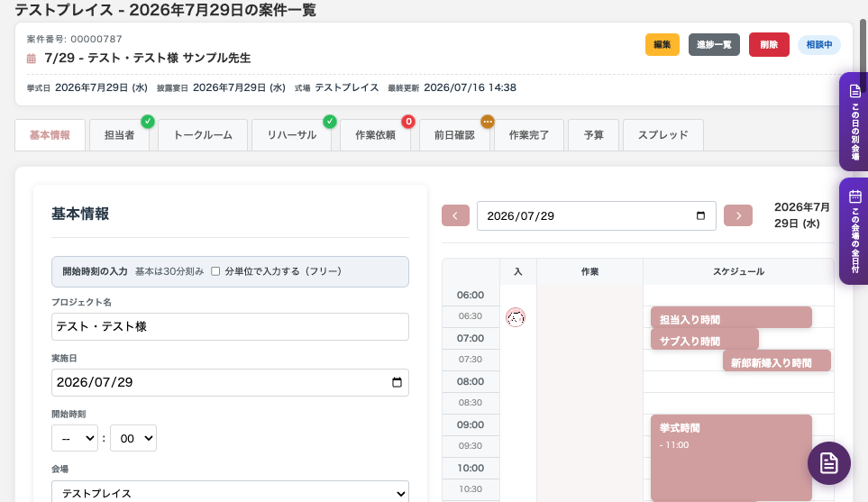Click the 07:30 time row label

tap(471, 360)
